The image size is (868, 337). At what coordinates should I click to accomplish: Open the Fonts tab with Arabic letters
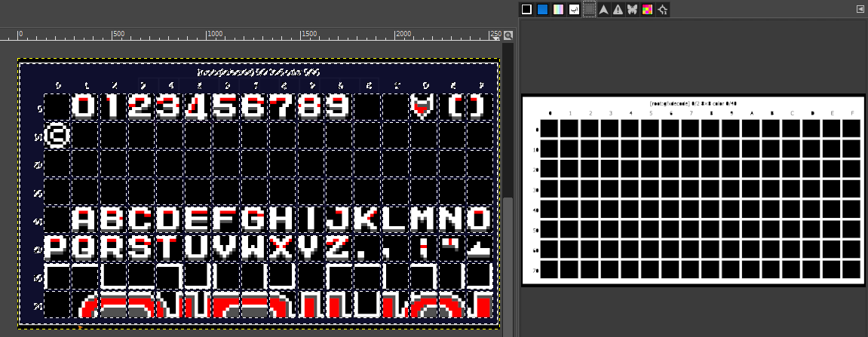coord(575,9)
